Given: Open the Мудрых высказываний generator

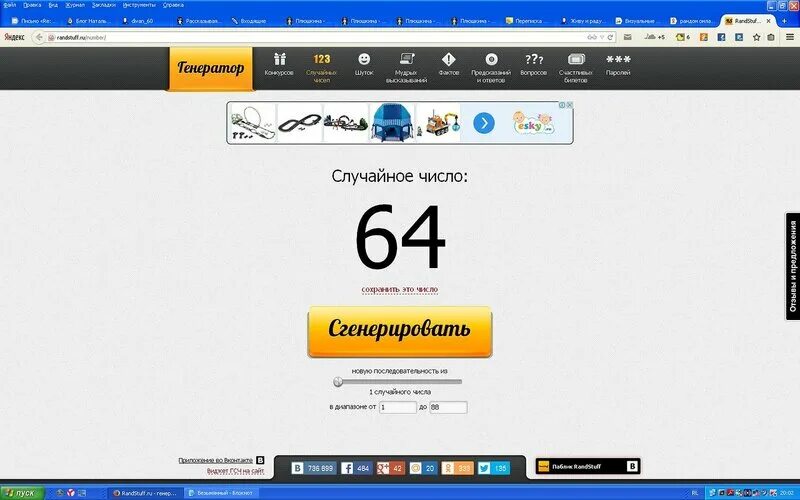Looking at the screenshot, I should pyautogui.click(x=406, y=68).
